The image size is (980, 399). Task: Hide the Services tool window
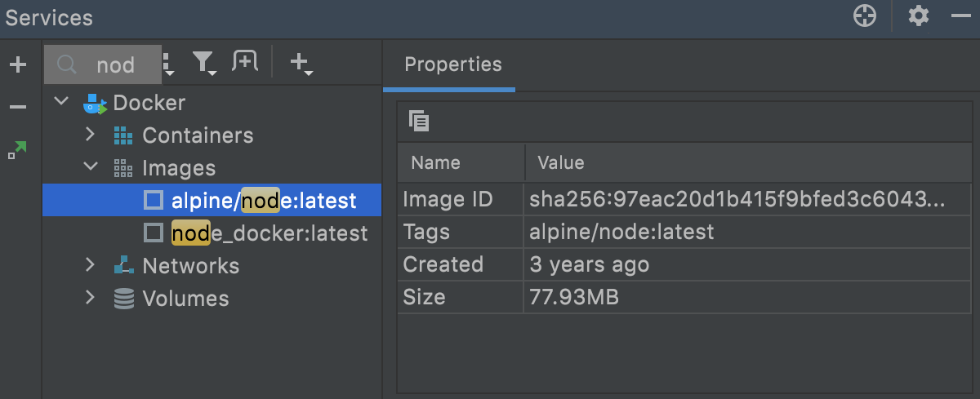coord(960,16)
